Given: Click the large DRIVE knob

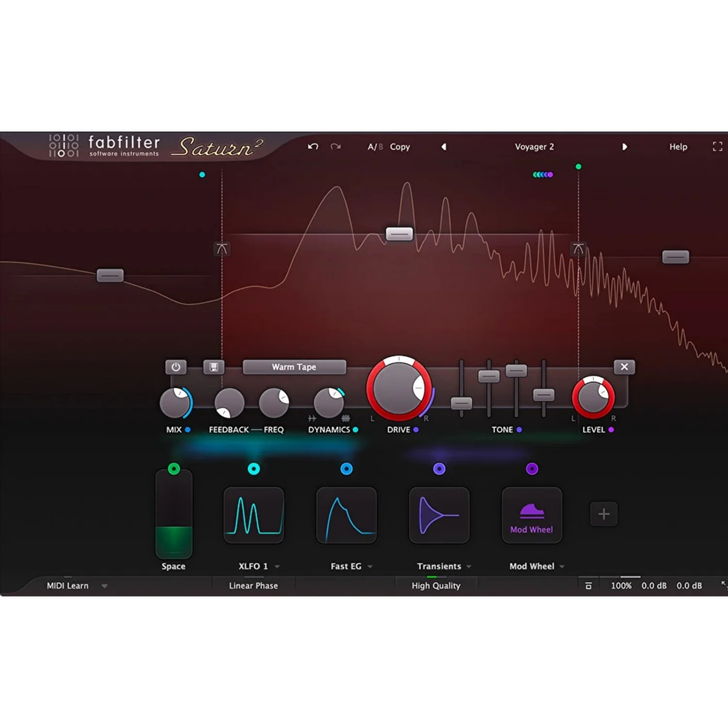Looking at the screenshot, I should [399, 388].
